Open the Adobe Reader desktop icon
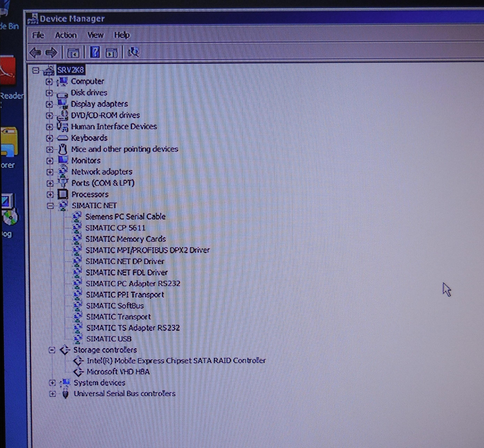 point(7,70)
